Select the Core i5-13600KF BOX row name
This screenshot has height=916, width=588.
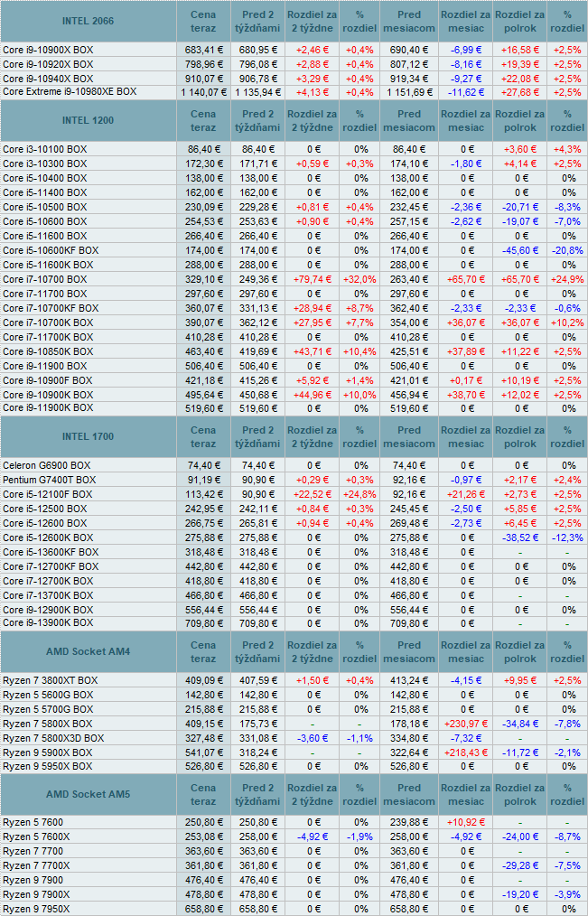(51, 552)
